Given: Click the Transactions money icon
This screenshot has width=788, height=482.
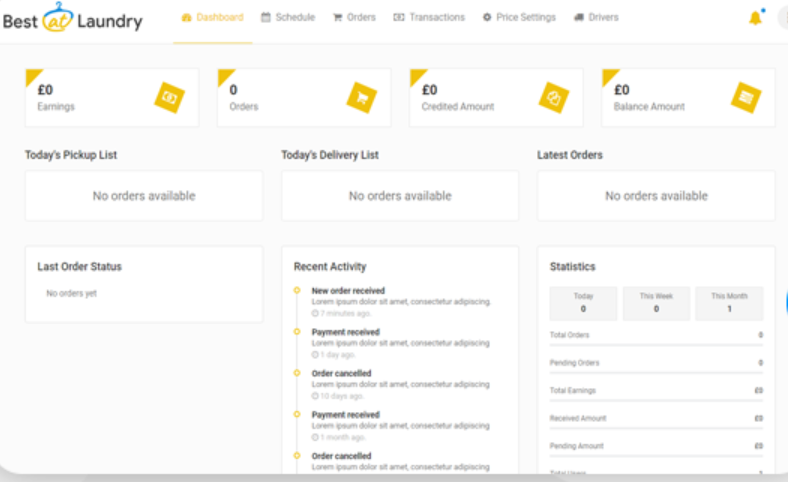Looking at the screenshot, I should click(399, 18).
